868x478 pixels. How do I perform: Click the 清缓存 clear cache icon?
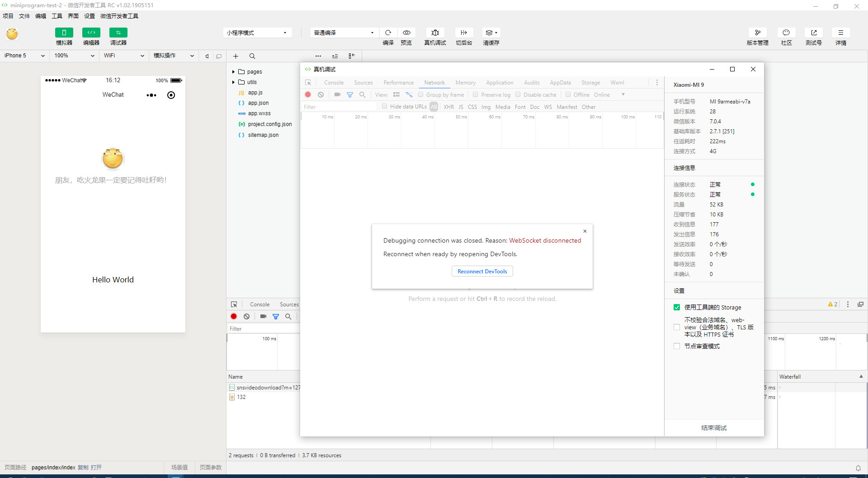[x=491, y=33]
